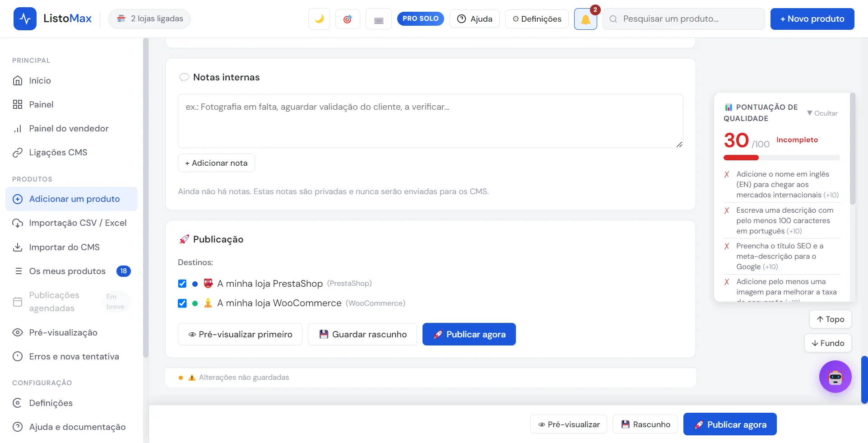The image size is (868, 443).
Task: Open Ligações CMS link item
Action: (x=71, y=152)
